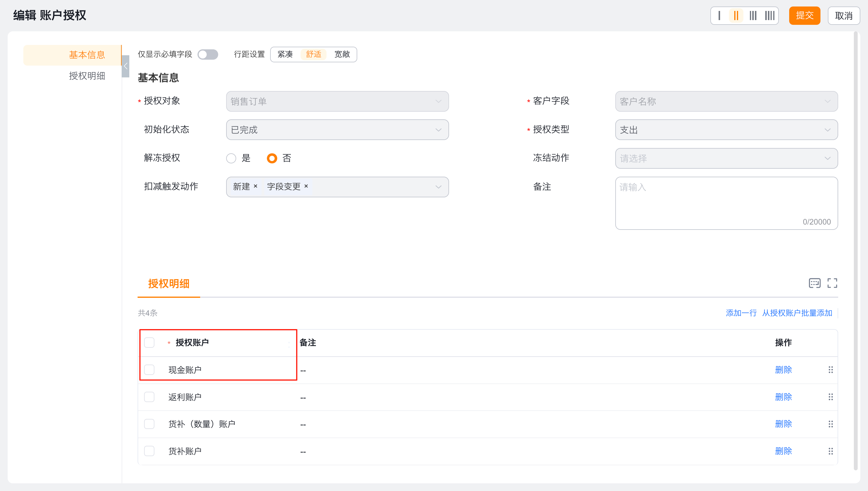Remove the 新建 tag from 扣减触发动作
This screenshot has height=491, width=868.
point(255,186)
